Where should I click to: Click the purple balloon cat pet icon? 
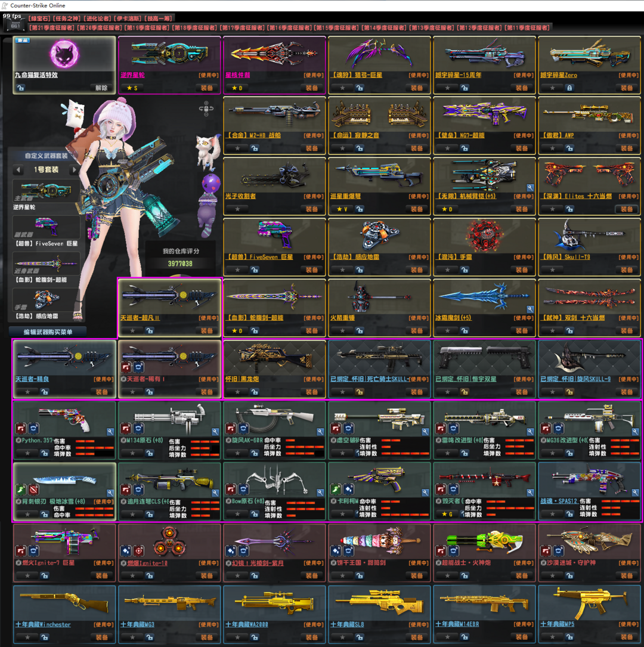[x=210, y=205]
